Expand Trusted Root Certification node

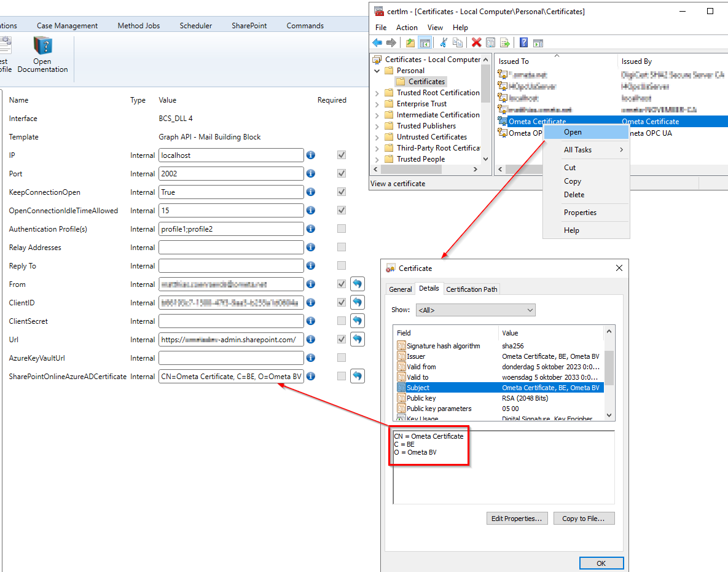377,93
